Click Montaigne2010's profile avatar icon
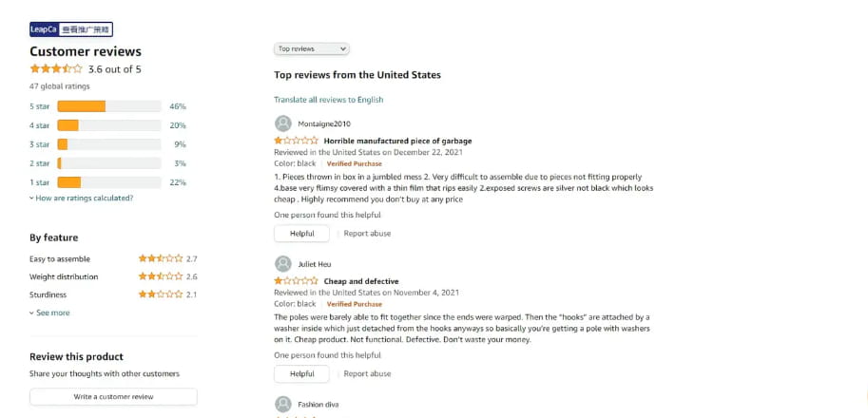 tap(283, 123)
